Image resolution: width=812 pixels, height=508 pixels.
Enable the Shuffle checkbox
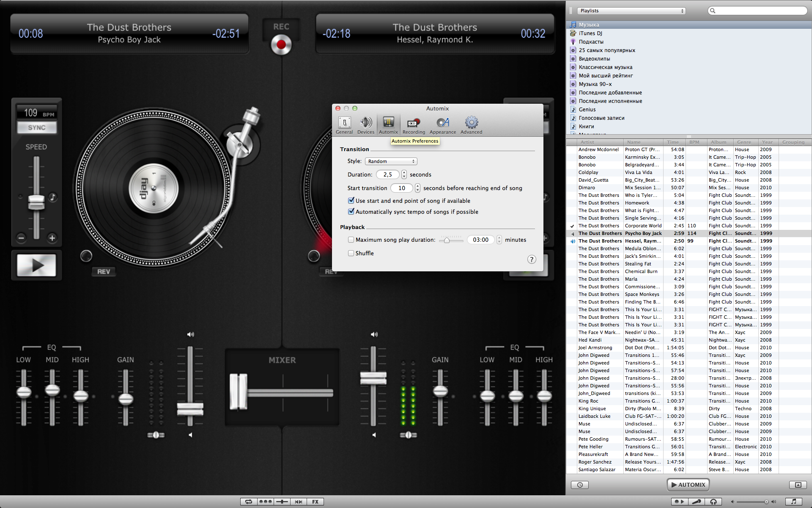(x=351, y=253)
